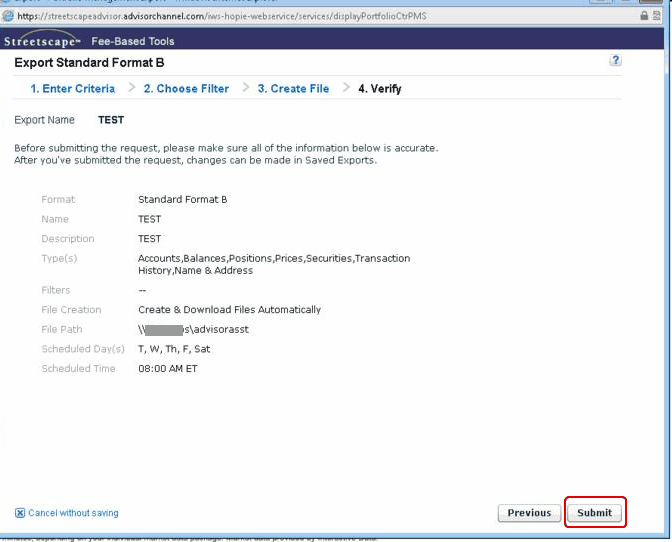672x542 pixels.
Task: Click scheduled days T, W, Th, F, Sat
Action: 174,349
